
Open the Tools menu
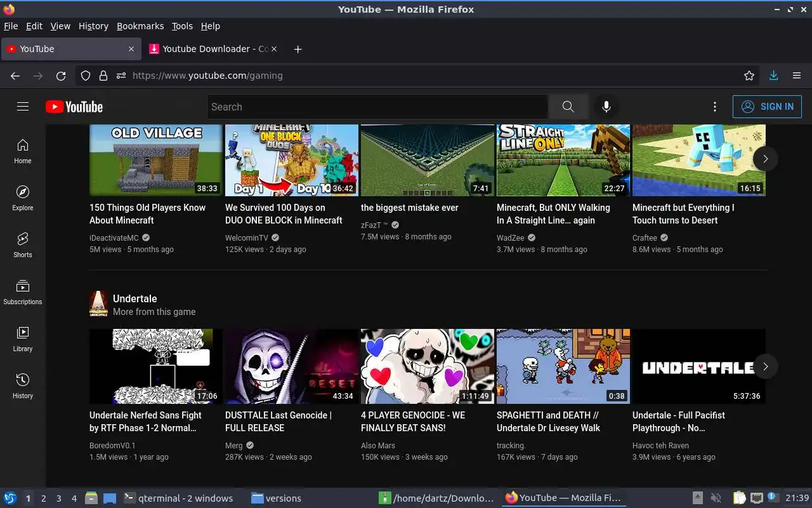(x=182, y=26)
